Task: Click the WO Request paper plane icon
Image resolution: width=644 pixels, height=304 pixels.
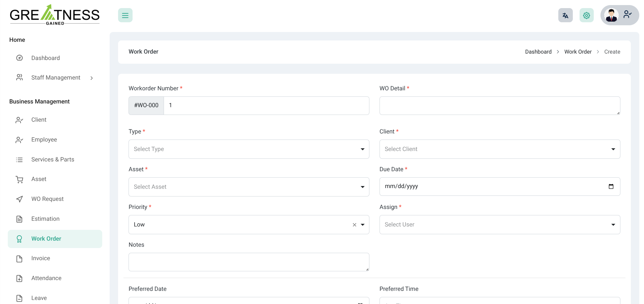Action: click(x=20, y=199)
